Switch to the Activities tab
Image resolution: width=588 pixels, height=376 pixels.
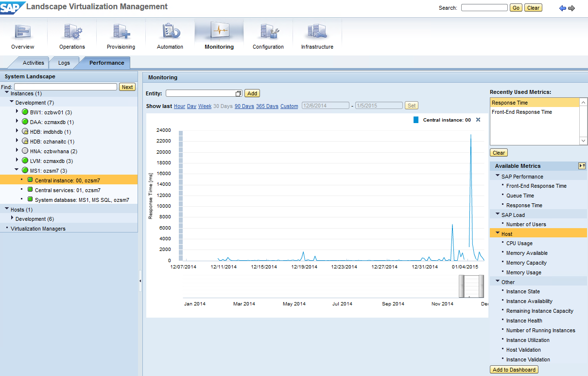[33, 63]
